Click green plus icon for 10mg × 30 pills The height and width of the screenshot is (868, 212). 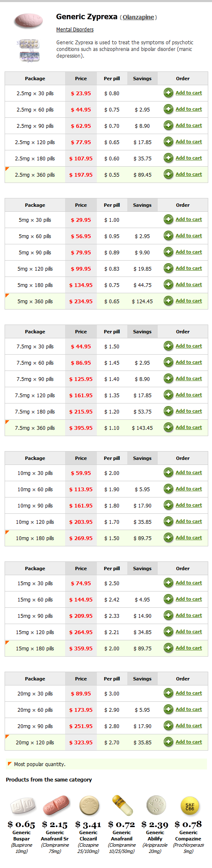pos(168,472)
